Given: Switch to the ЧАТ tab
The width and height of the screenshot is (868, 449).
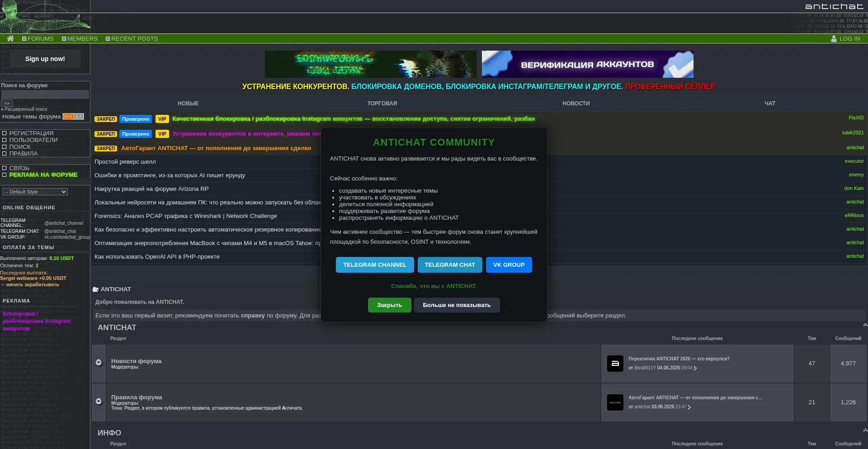Looking at the screenshot, I should point(770,104).
